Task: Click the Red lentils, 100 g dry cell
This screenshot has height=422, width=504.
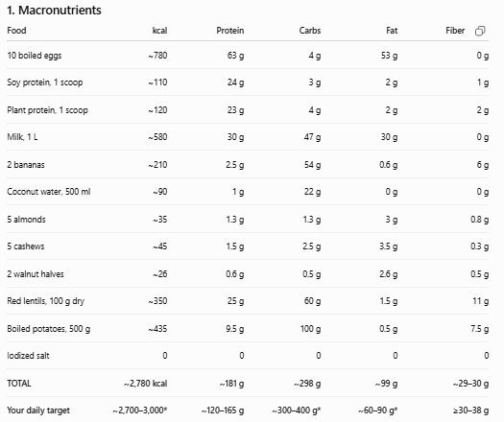Action: coord(46,301)
